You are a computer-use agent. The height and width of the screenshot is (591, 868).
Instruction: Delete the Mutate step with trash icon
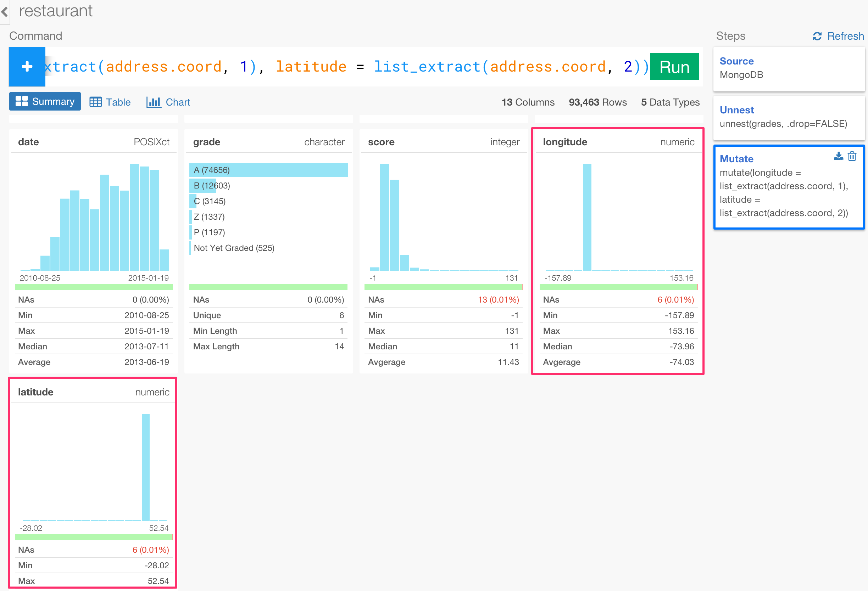852,156
